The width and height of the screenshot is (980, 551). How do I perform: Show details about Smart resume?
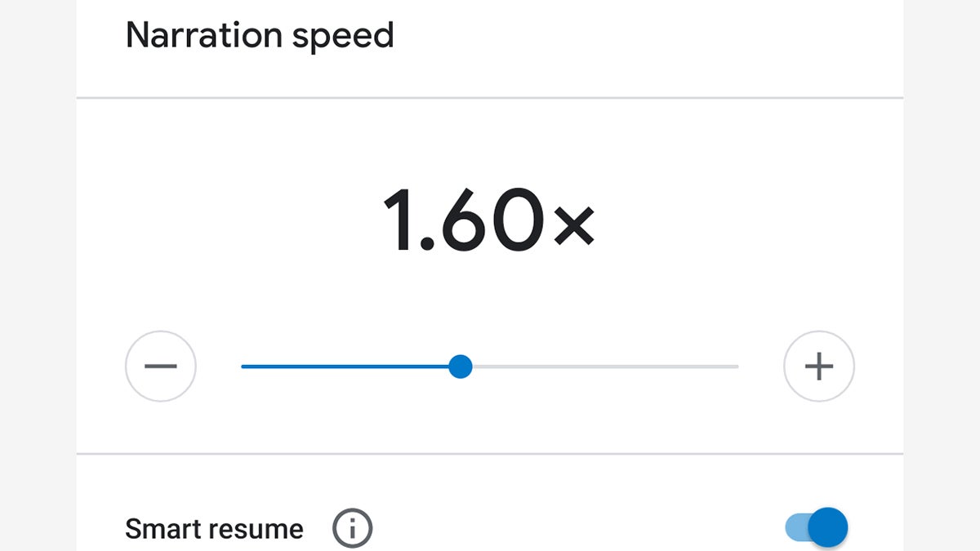[352, 529]
